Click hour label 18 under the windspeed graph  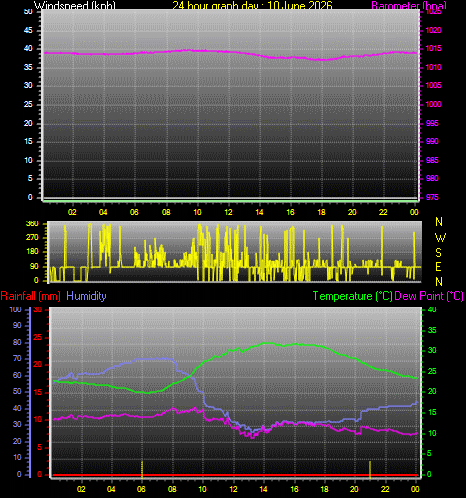tap(321, 212)
